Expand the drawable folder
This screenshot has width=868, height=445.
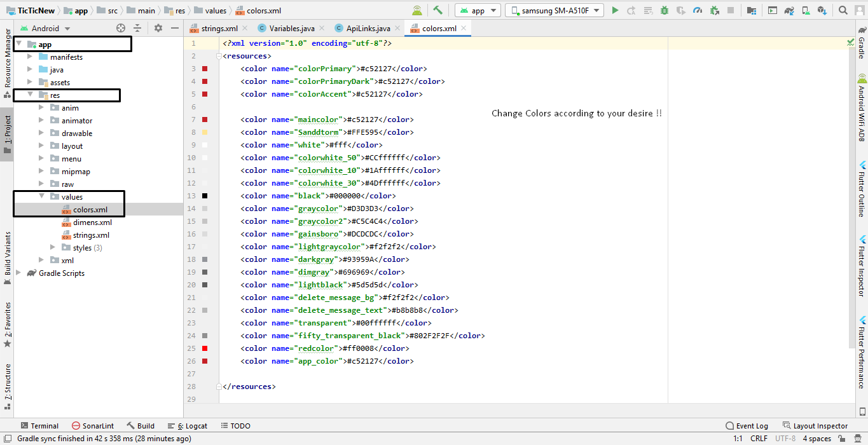pyautogui.click(x=42, y=133)
